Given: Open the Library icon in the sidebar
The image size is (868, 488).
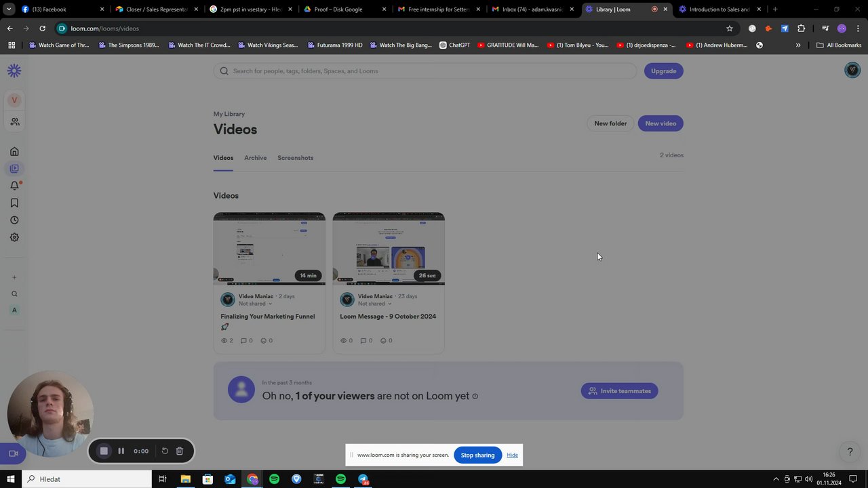Looking at the screenshot, I should pyautogui.click(x=14, y=168).
